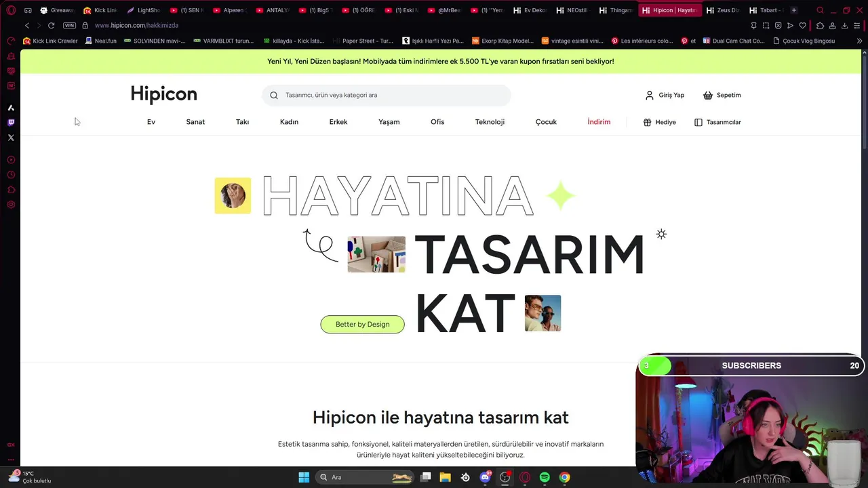The image size is (868, 488).
Task: Open the Sanat category menu
Action: pos(195,122)
